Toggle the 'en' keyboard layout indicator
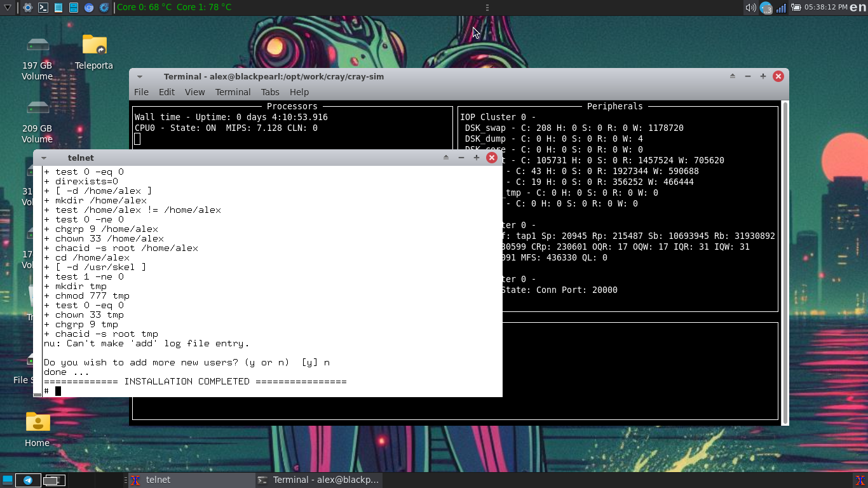 [x=858, y=8]
